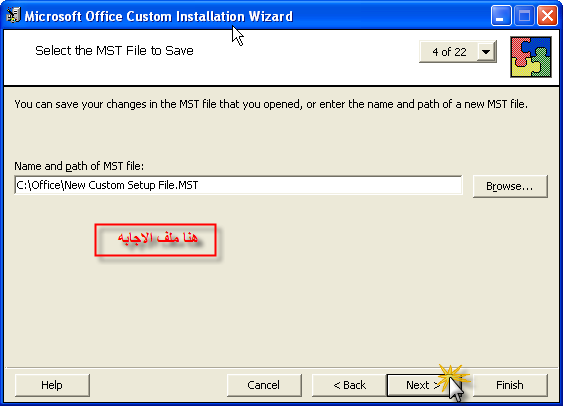The height and width of the screenshot is (406, 563).
Task: Minimize the Custom Installation Wizard window
Action: (x=501, y=16)
